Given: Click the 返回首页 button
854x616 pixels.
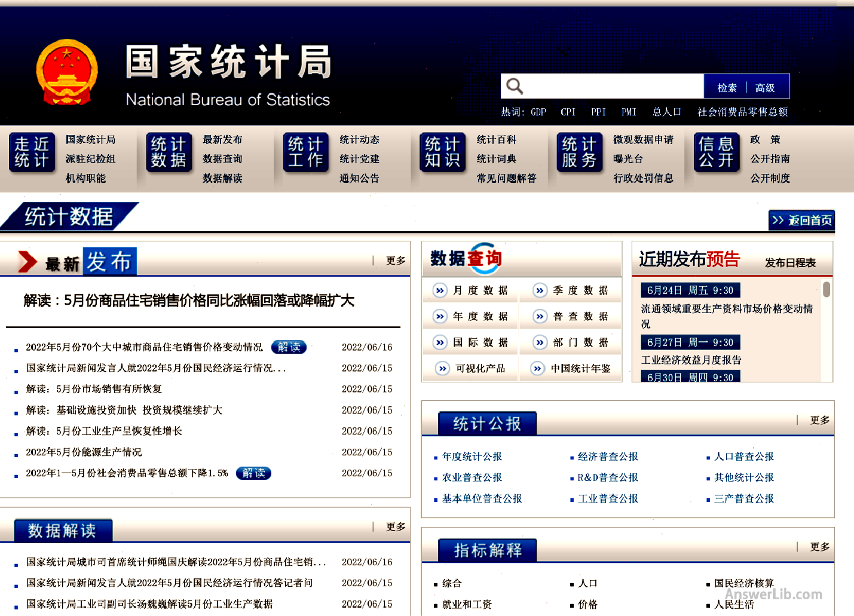Looking at the screenshot, I should (x=801, y=220).
